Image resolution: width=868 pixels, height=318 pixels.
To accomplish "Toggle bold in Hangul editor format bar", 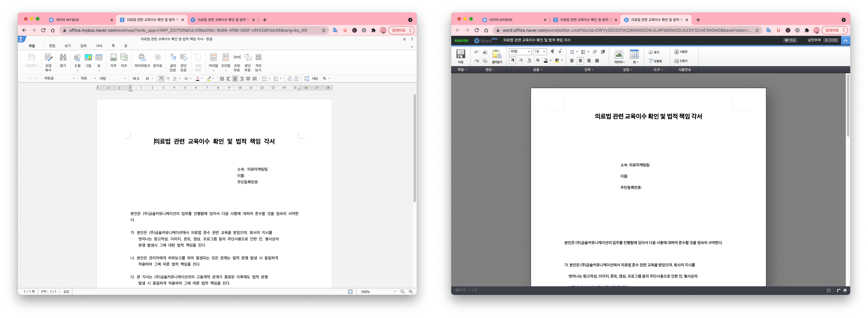I will tap(161, 79).
